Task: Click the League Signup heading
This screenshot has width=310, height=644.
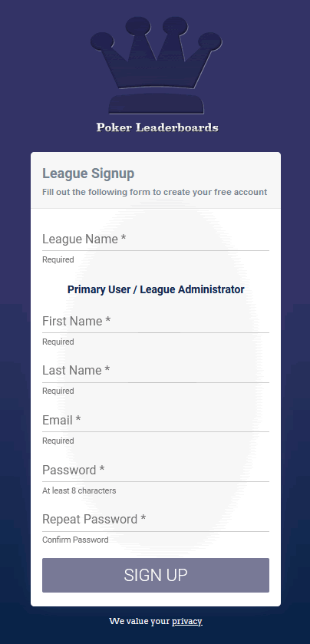Action: tap(88, 173)
